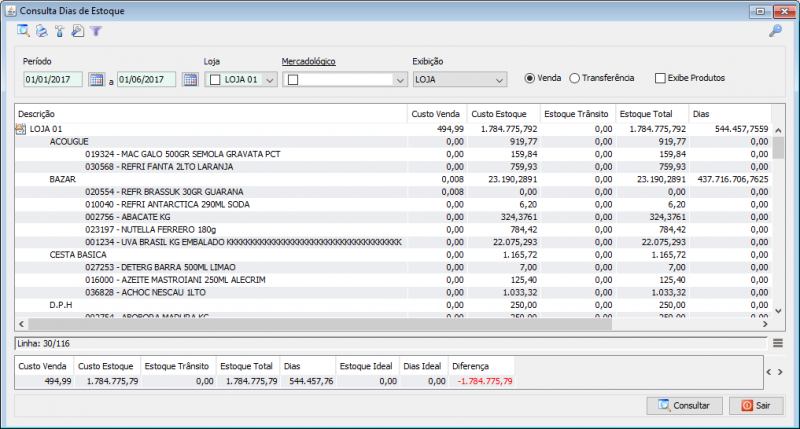
Task: Click the key icon at top right
Action: tap(776, 31)
